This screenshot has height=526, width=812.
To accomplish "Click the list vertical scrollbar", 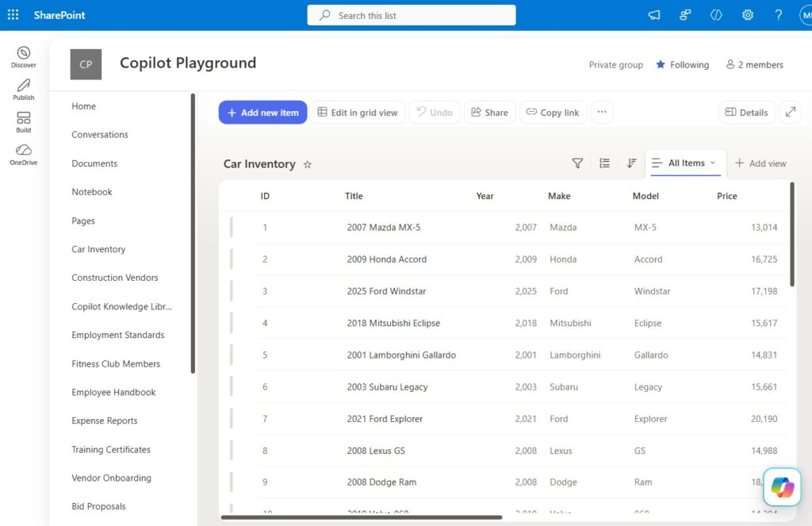I will 792,234.
